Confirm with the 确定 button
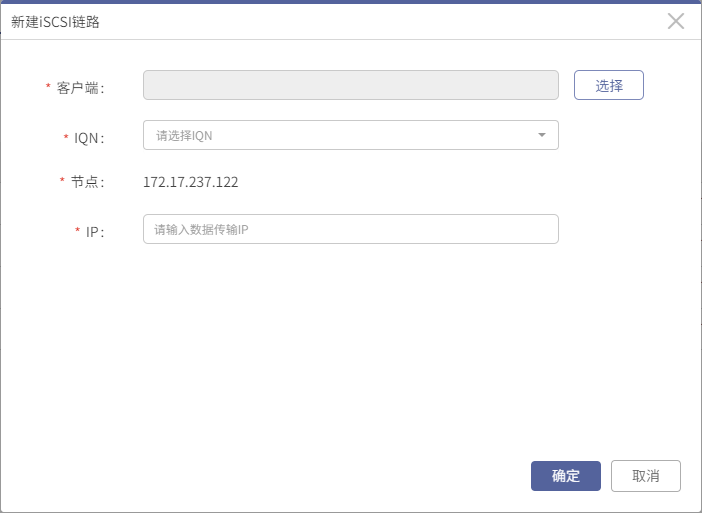Screen dimensions: 702x513 pos(565,476)
